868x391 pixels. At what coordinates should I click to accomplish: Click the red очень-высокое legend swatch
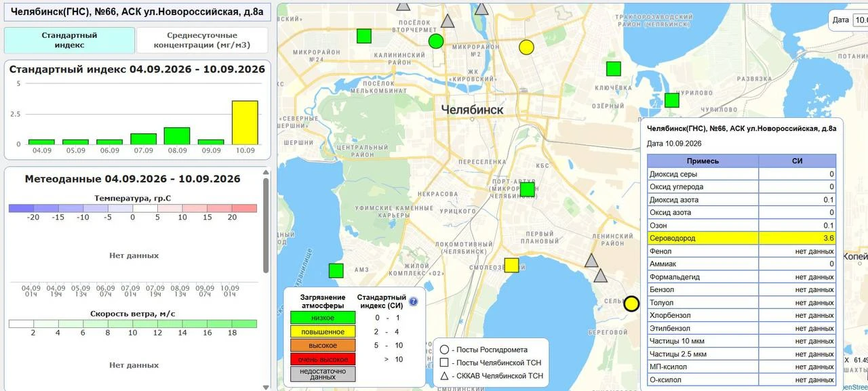click(x=323, y=359)
